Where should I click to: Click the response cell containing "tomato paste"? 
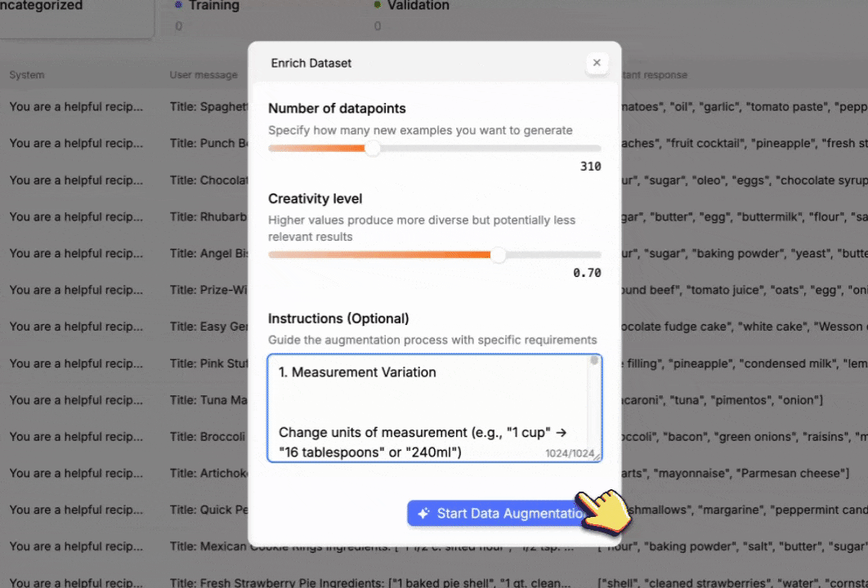[745, 107]
